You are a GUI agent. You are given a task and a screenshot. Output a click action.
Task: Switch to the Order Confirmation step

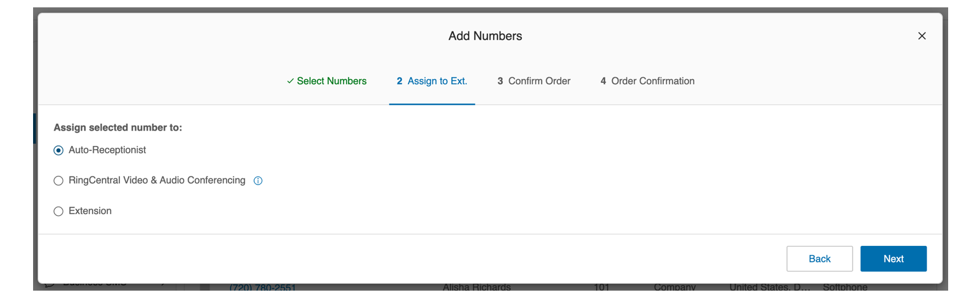(x=652, y=81)
